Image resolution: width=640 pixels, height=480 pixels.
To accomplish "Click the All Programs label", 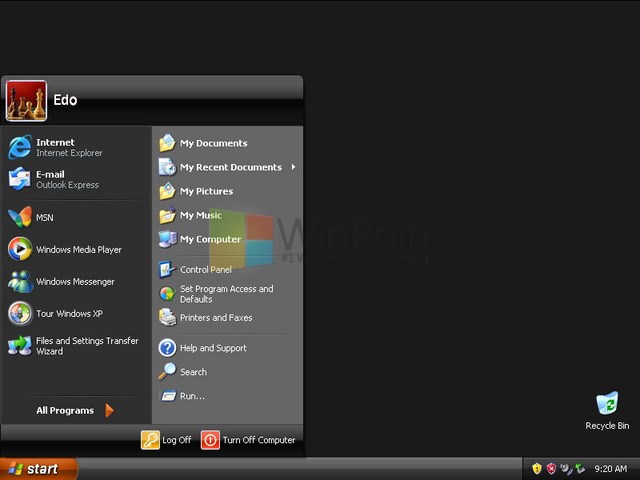I will 65,410.
